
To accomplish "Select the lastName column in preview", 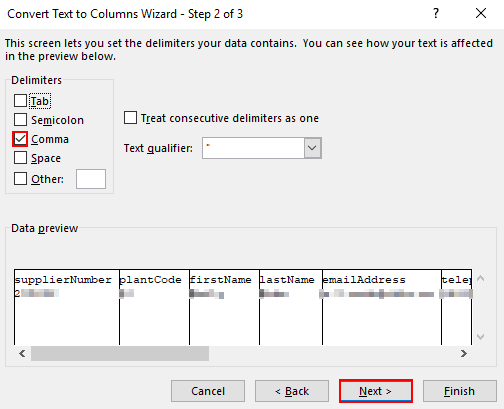I will 291,307.
